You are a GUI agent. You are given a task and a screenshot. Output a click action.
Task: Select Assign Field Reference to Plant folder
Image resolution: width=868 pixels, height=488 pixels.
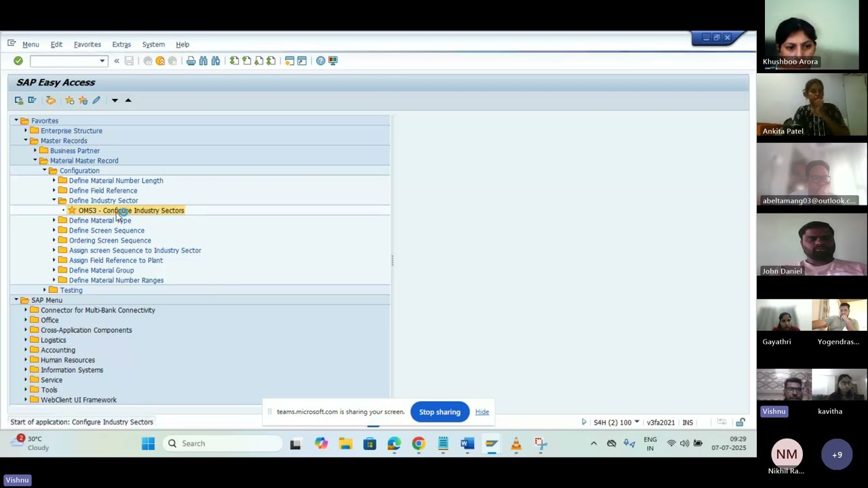pyautogui.click(x=115, y=260)
